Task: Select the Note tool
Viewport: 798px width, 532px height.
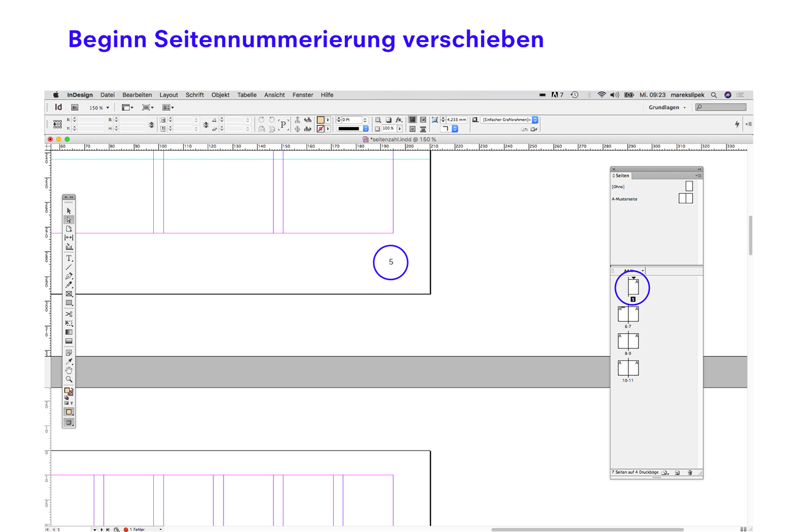Action: point(69,353)
